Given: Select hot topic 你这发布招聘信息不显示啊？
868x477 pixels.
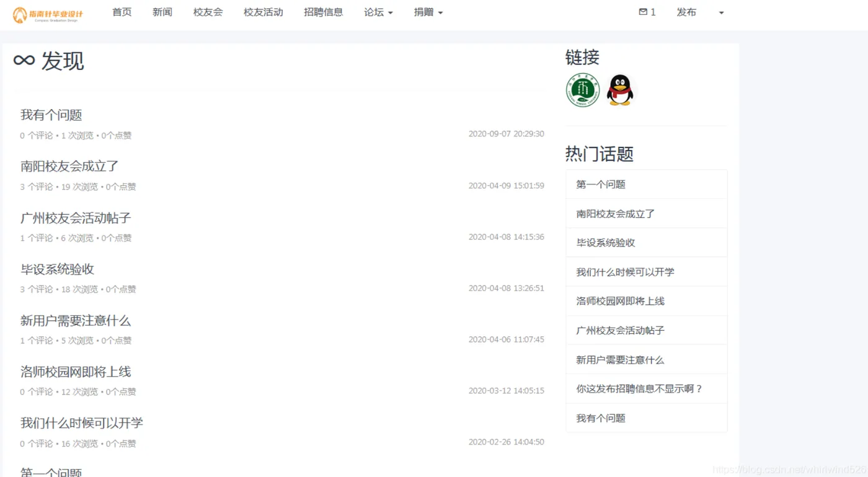Looking at the screenshot, I should click(x=647, y=389).
